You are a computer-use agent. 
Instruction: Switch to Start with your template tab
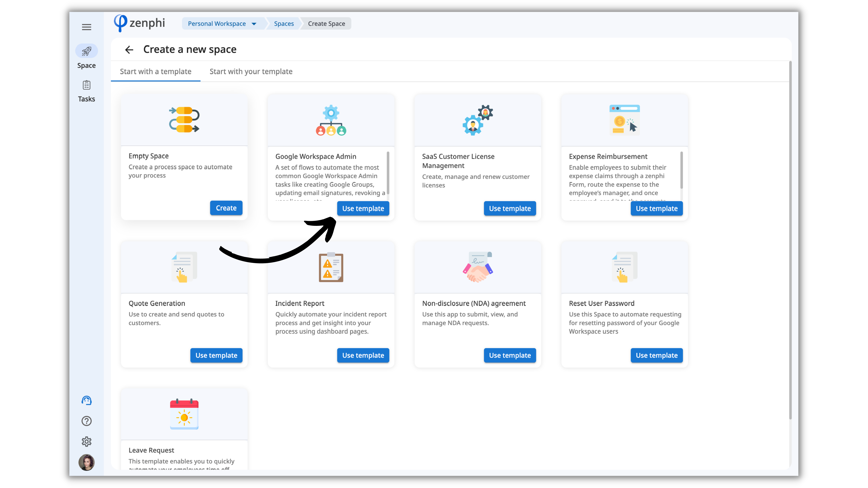pyautogui.click(x=251, y=71)
